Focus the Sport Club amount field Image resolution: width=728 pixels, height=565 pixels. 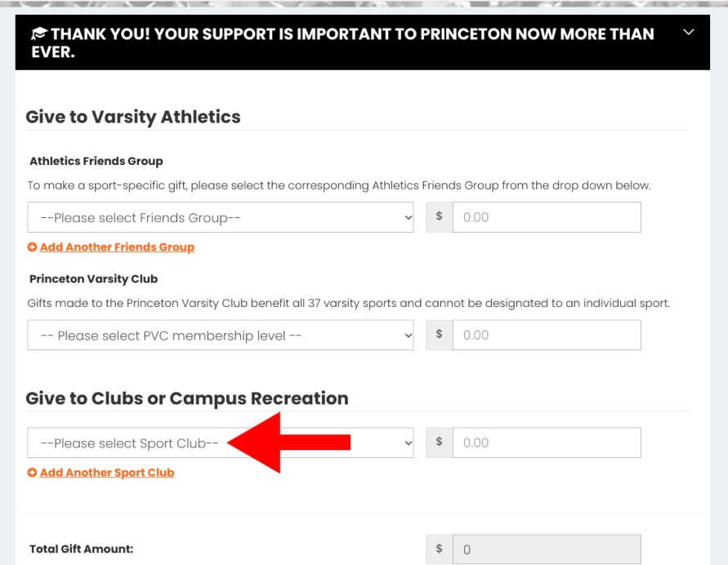pyautogui.click(x=547, y=443)
